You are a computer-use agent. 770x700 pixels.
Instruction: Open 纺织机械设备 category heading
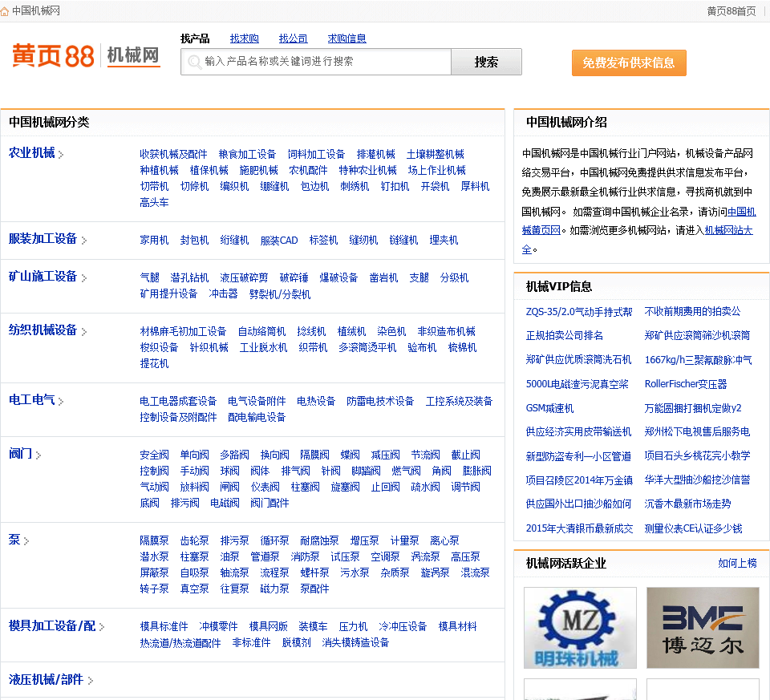pos(43,330)
